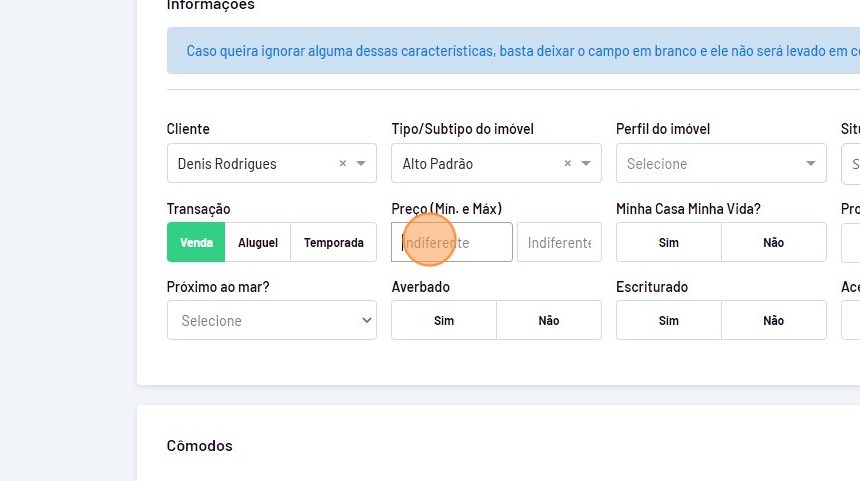Select Venda transaction type
Image resolution: width=860 pixels, height=481 pixels.
pyautogui.click(x=196, y=242)
